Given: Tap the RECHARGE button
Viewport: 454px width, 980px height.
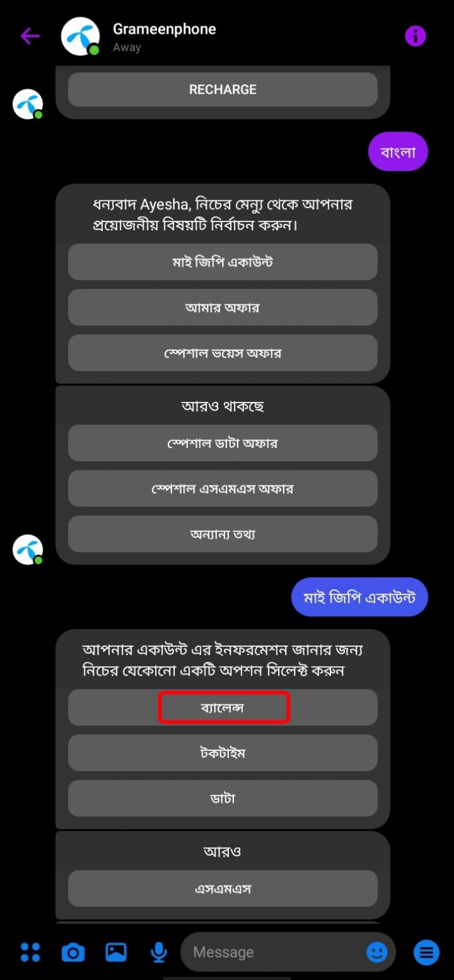Looking at the screenshot, I should [x=223, y=89].
